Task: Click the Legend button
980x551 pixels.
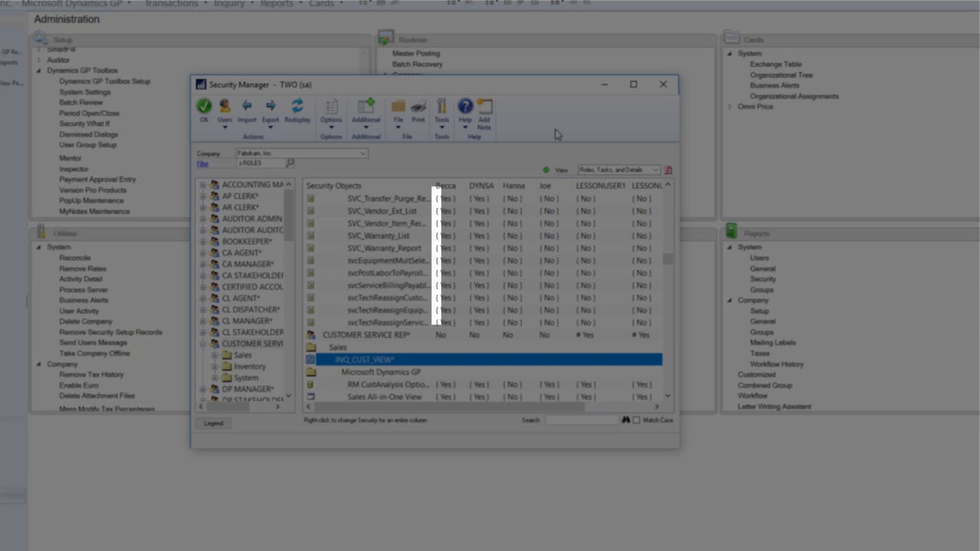Action: 214,423
